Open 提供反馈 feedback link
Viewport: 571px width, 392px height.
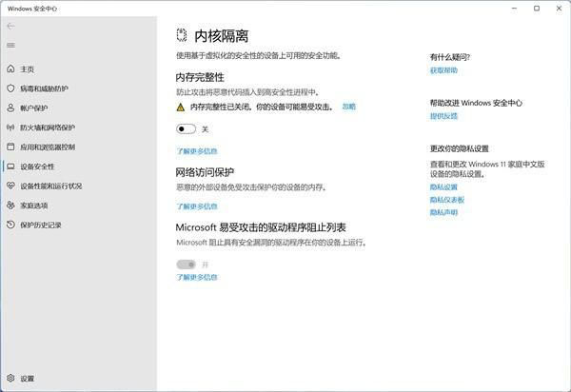tap(443, 116)
